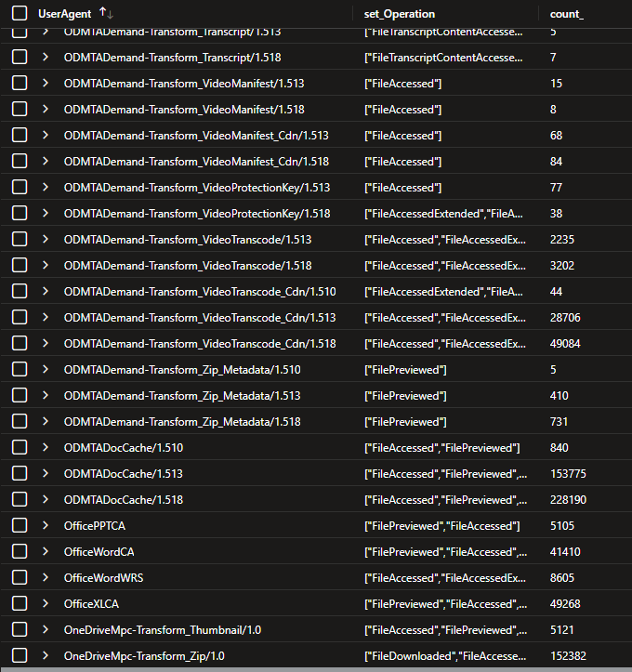Click count value 840
The width and height of the screenshot is (632, 672).
coord(560,447)
